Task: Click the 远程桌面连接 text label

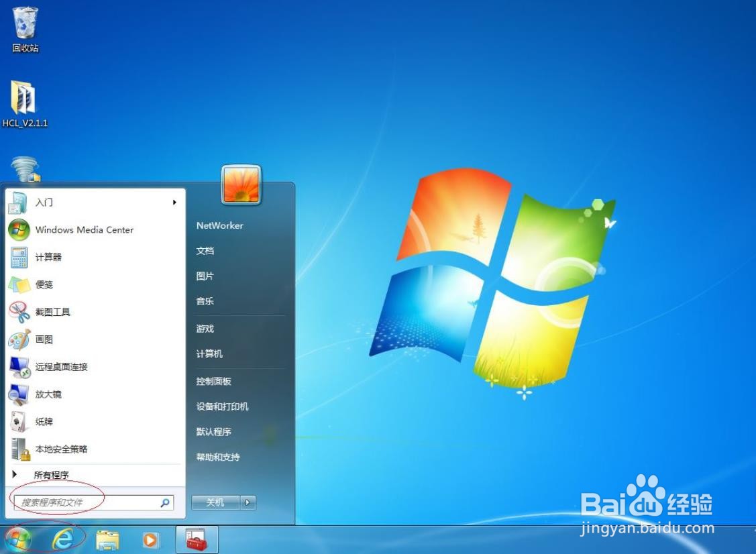Action: click(x=61, y=367)
